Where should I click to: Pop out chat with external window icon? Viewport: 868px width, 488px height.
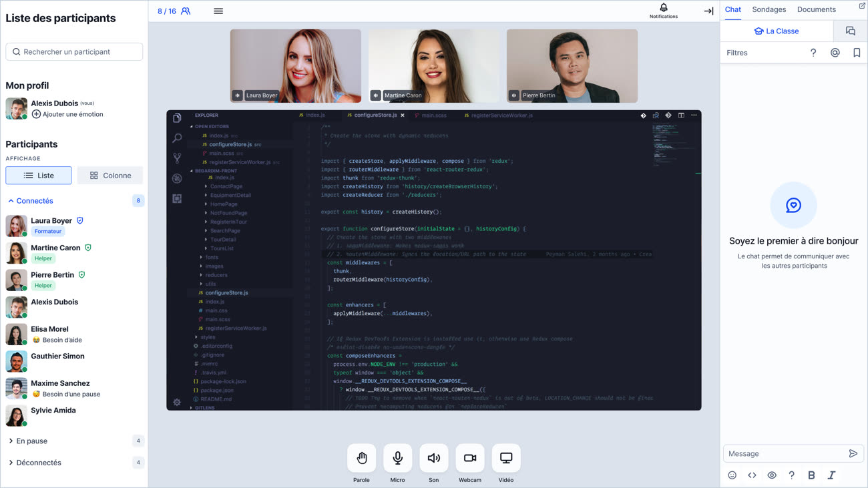coord(862,6)
